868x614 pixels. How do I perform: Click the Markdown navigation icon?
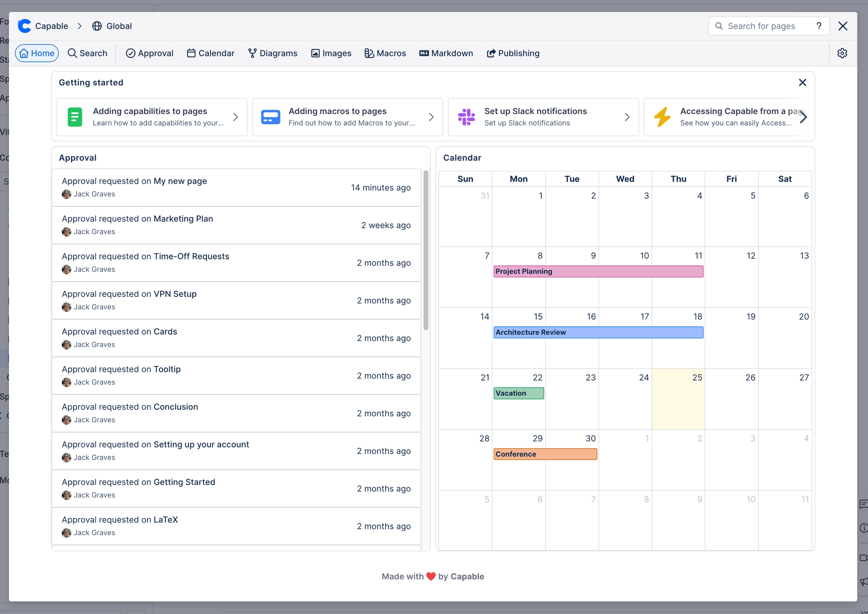coord(423,53)
